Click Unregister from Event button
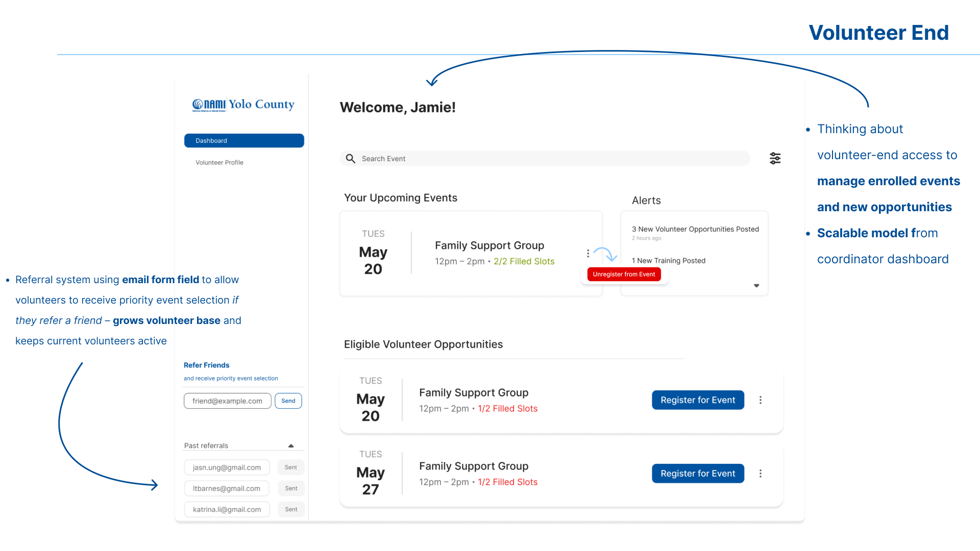Screen dimensions: 980x551 click(624, 274)
